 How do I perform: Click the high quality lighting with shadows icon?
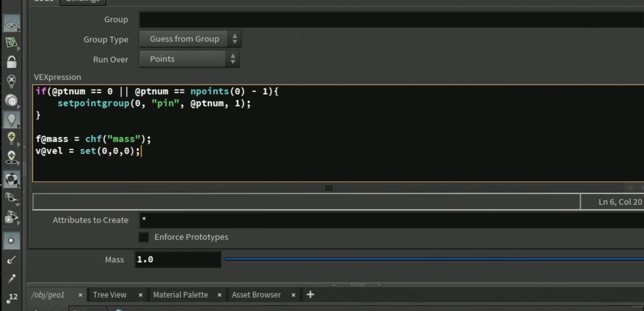click(12, 158)
